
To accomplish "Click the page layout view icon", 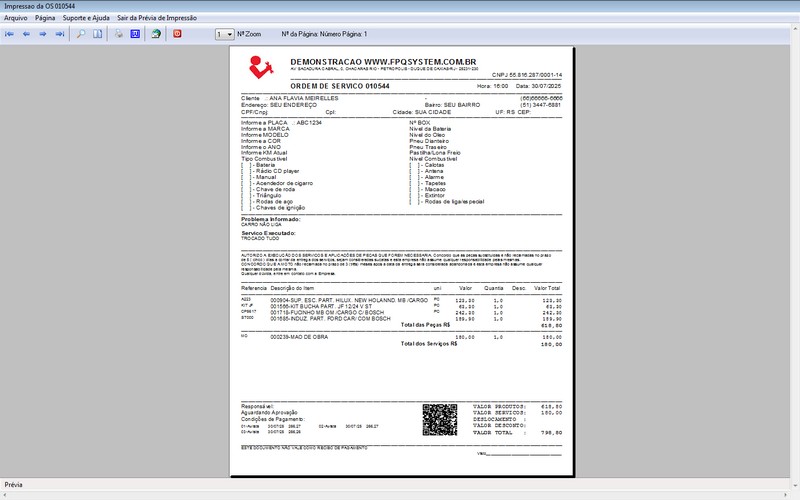I will 97,34.
